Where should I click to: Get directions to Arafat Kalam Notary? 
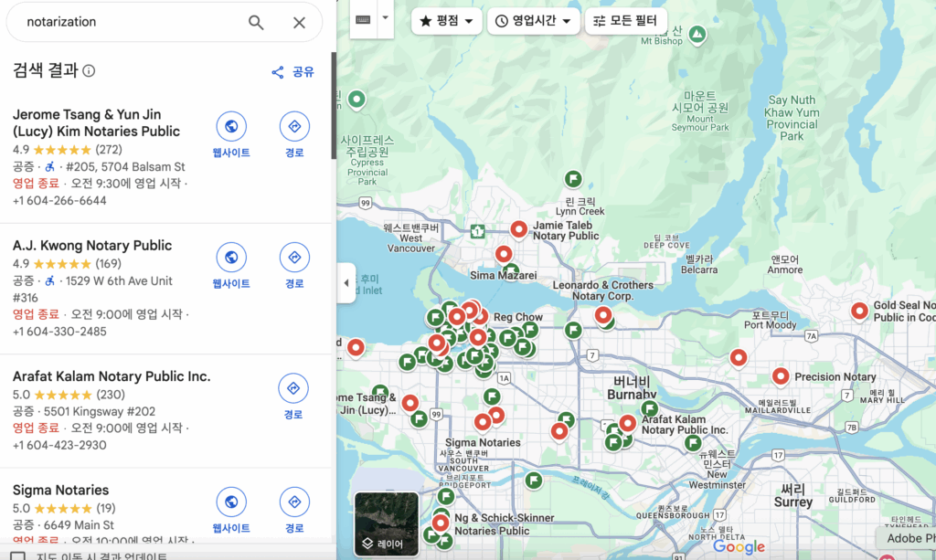[x=293, y=396]
